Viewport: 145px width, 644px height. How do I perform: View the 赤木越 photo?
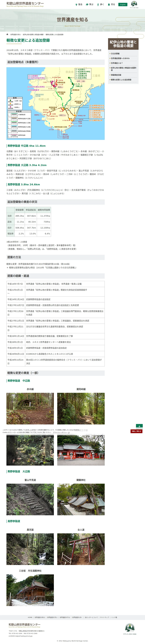30,409
